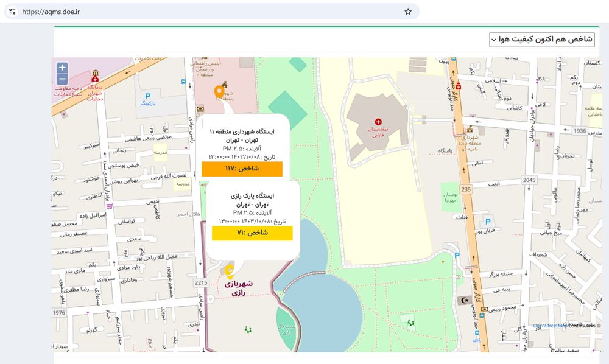Viewport: 609px width, 364px height.
Task: Click the Farabi hospital red cross icon
Action: [378, 122]
